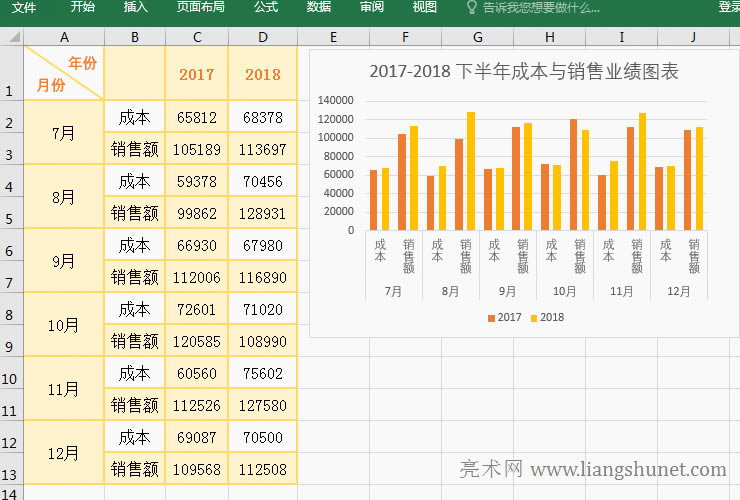Image resolution: width=740 pixels, height=500 pixels.
Task: Click the yellow 2018 legend swatch
Action: pos(534,317)
